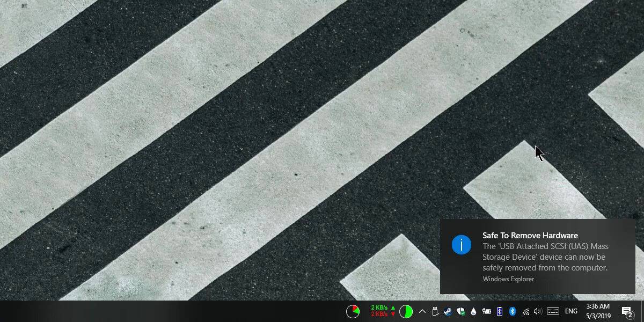
Task: Open the Safely Remove Hardware USB icon
Action: click(435, 311)
